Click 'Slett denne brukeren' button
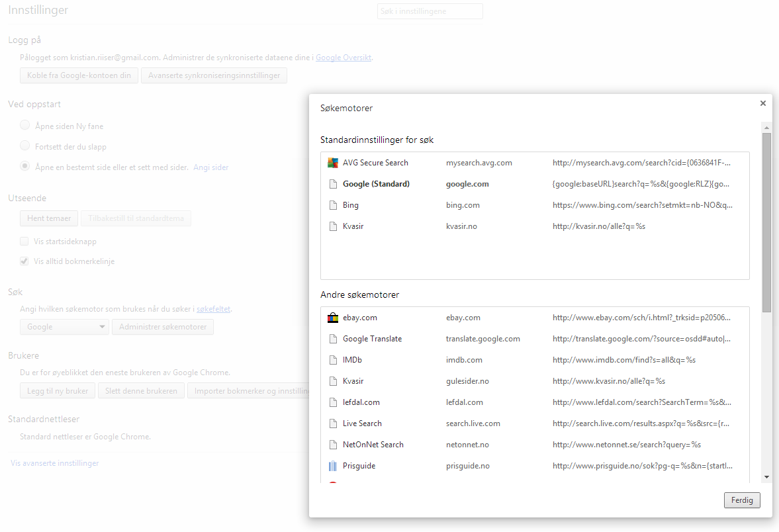 click(x=141, y=391)
